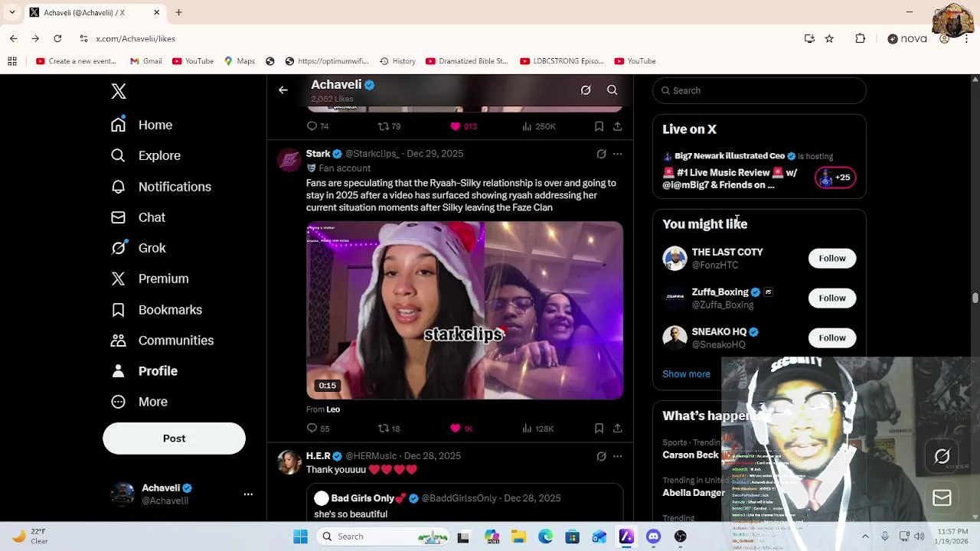Open Windows Start menu
Image resolution: width=980 pixels, height=551 pixels.
[x=300, y=536]
